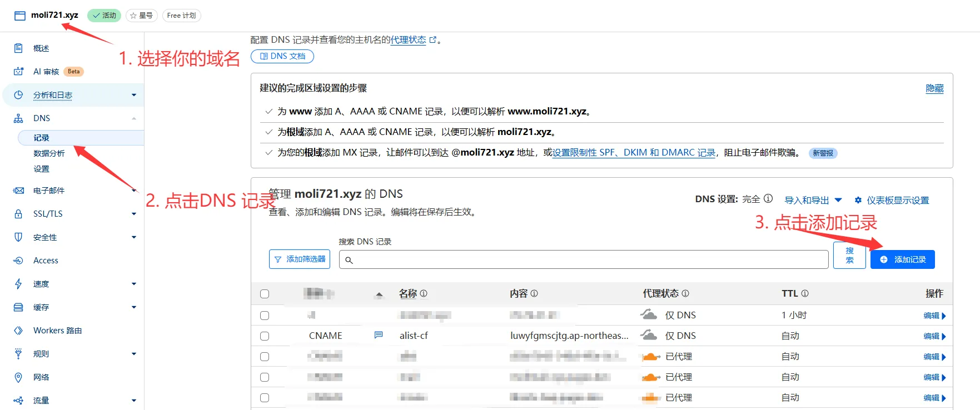Viewport: 980px width, 410px height.
Task: Click the DNS network icon in sidebar
Action: pyautogui.click(x=18, y=118)
